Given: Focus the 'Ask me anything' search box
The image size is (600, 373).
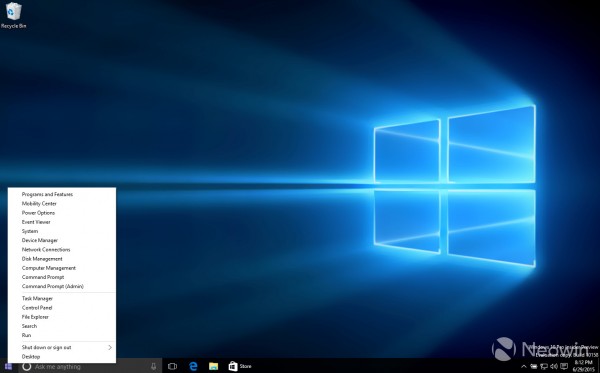Looking at the screenshot, I should click(x=90, y=366).
